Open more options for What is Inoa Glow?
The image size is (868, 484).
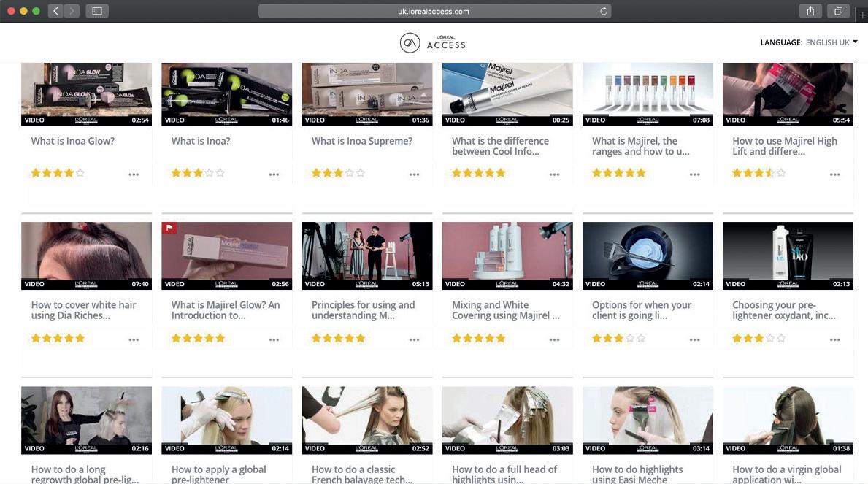click(134, 174)
